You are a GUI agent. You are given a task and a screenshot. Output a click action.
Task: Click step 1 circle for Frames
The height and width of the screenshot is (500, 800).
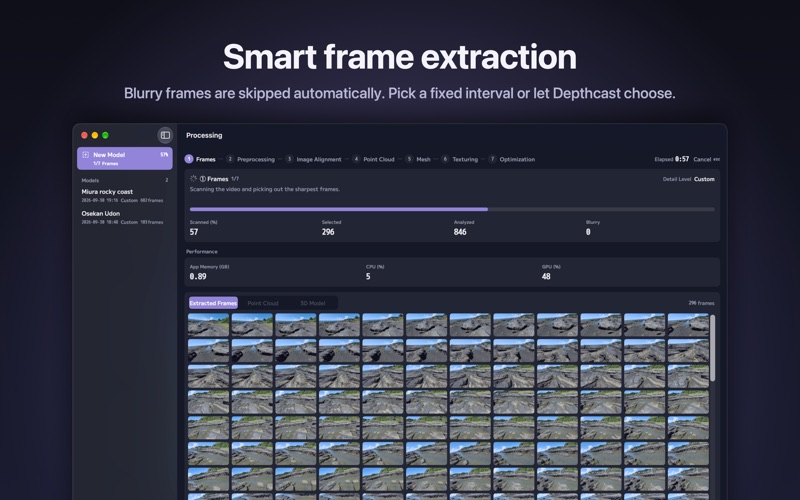189,159
